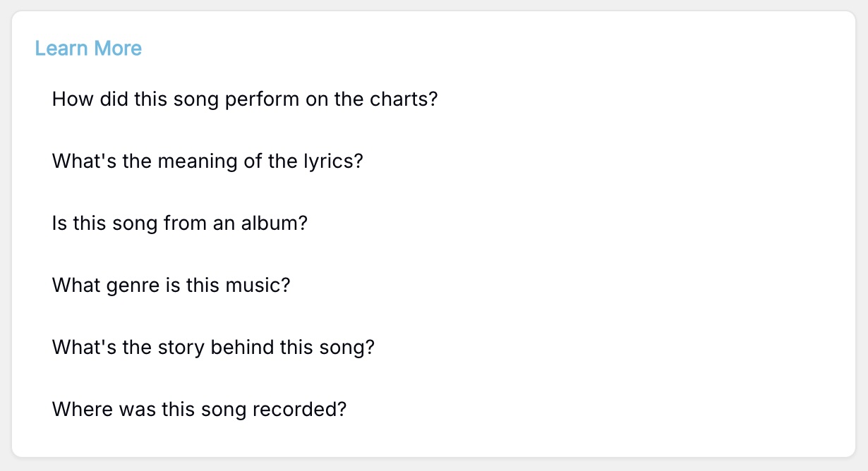Open 'What's the story behind this song?'
This screenshot has width=868, height=471.
213,347
